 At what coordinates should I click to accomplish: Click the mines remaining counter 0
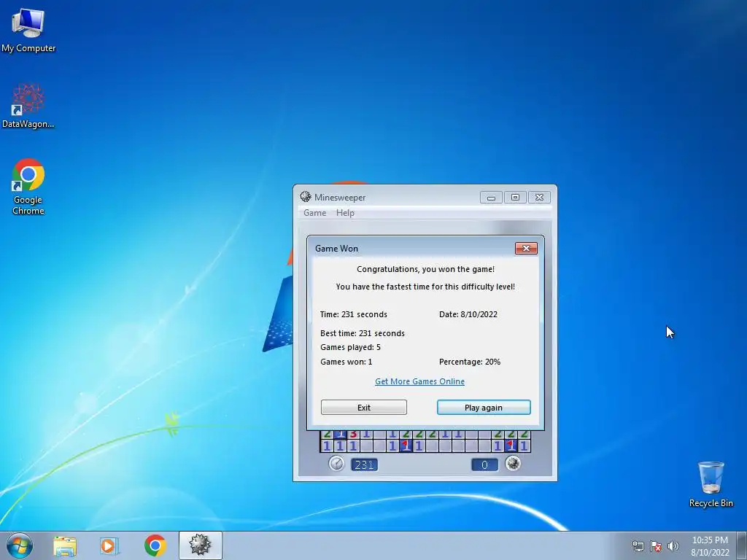[484, 464]
